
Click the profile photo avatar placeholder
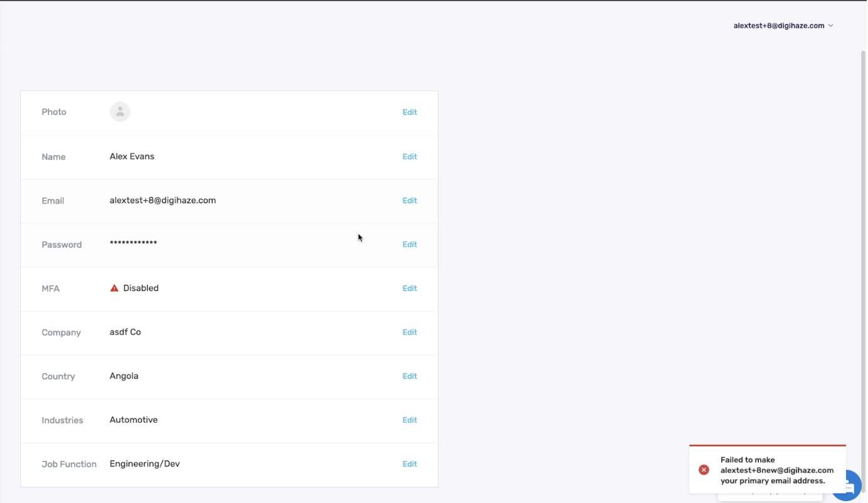click(120, 112)
